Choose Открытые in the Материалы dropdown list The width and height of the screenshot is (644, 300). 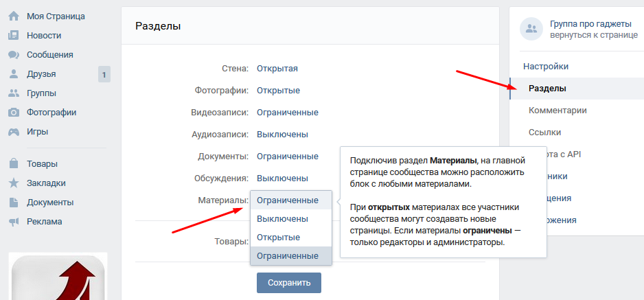pos(291,238)
